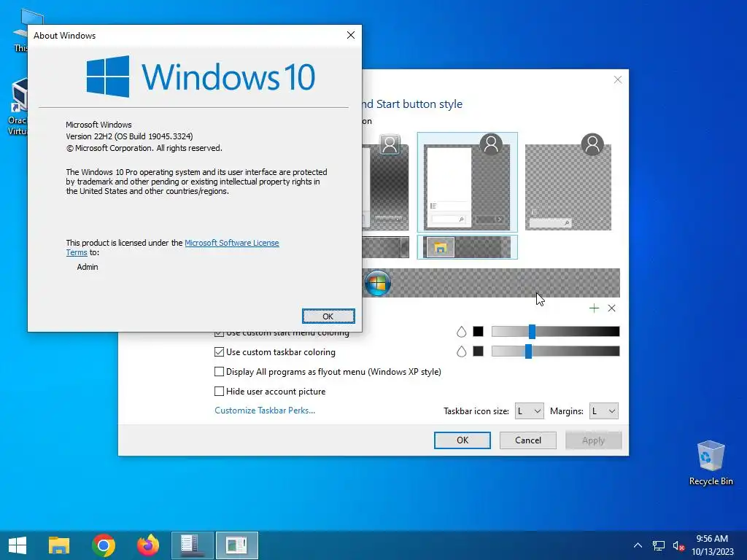Viewport: 747px width, 560px height.
Task: Enable Display All programs as flyout menu
Action: coord(219,371)
